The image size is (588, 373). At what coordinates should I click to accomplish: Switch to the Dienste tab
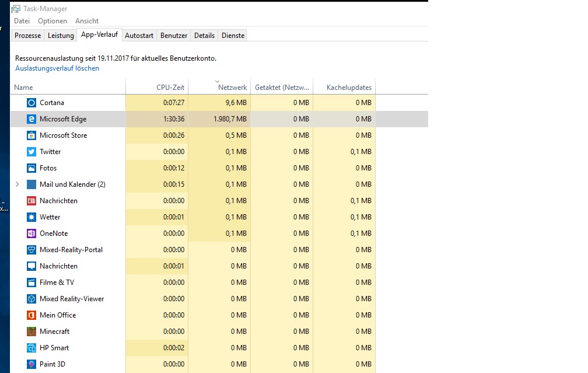point(233,35)
